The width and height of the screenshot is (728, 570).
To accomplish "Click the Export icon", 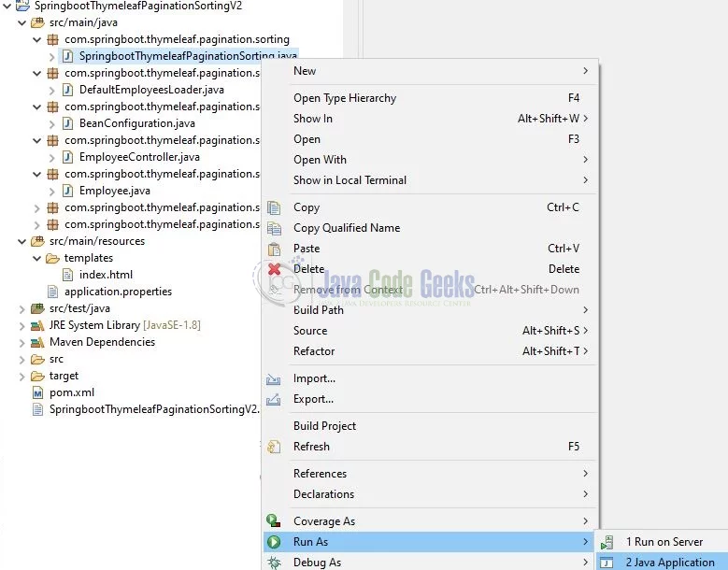I will [x=274, y=399].
